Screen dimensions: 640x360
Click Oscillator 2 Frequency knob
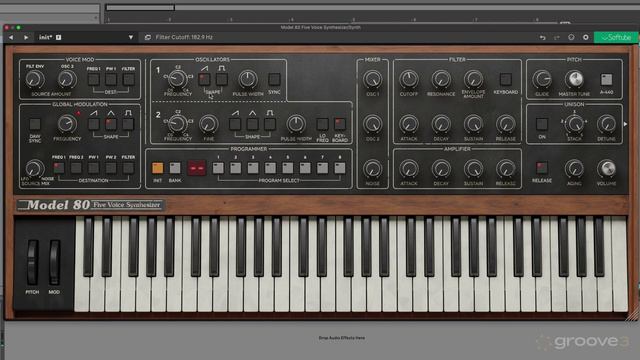click(x=178, y=124)
